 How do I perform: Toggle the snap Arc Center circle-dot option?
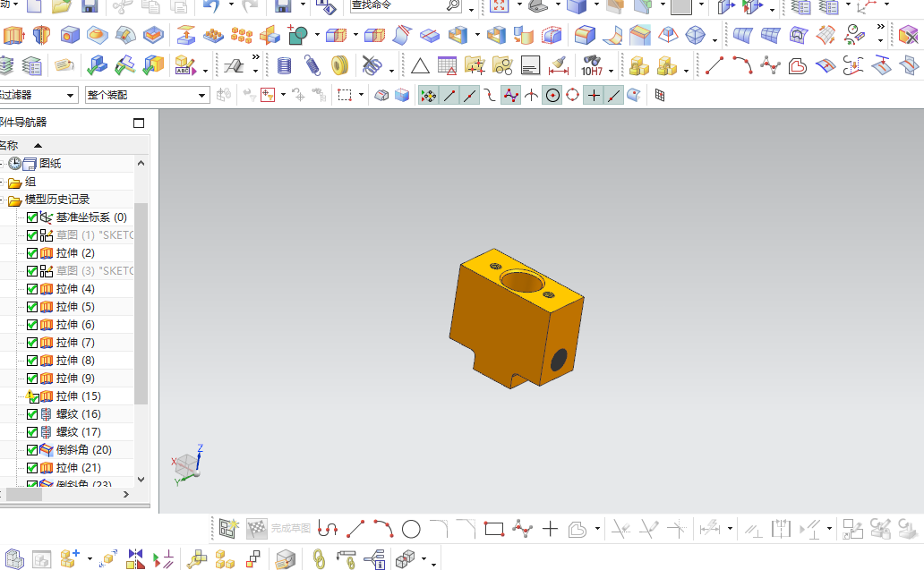tap(552, 96)
